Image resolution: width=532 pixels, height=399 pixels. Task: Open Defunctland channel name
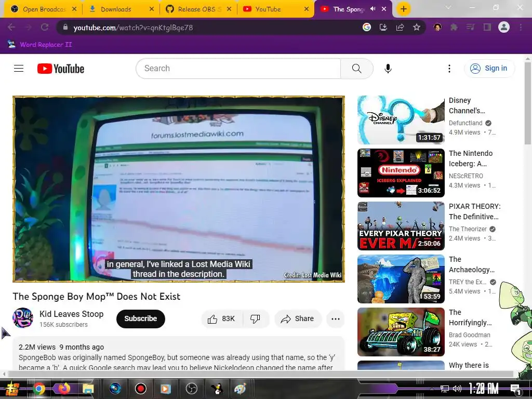pos(465,123)
